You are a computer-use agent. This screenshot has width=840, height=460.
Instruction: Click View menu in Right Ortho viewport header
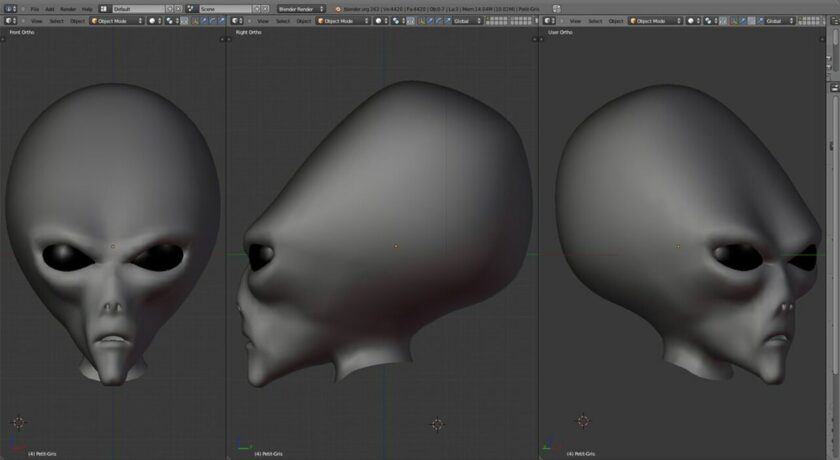click(264, 21)
